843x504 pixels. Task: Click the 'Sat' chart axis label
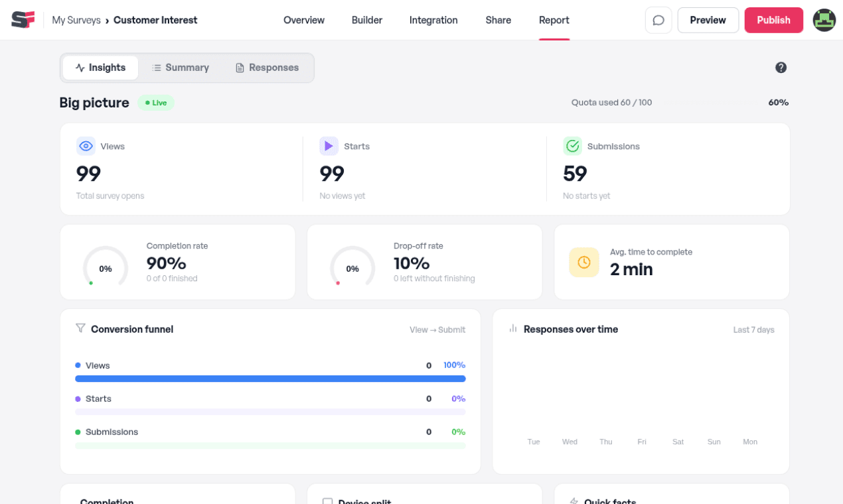[678, 442]
